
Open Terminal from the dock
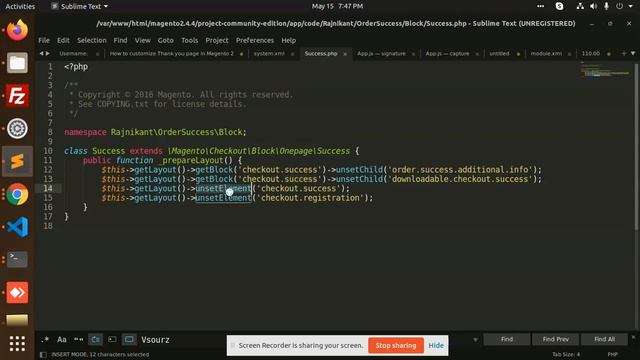17,260
